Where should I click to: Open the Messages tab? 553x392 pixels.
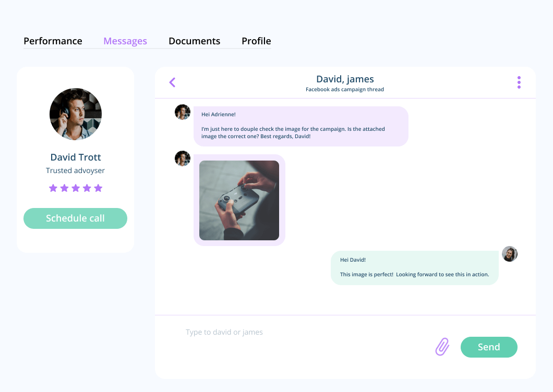coord(125,41)
